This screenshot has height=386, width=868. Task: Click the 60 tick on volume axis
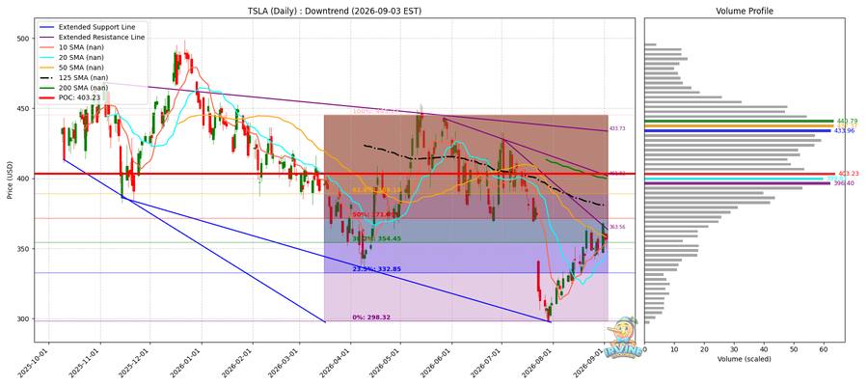click(x=824, y=349)
